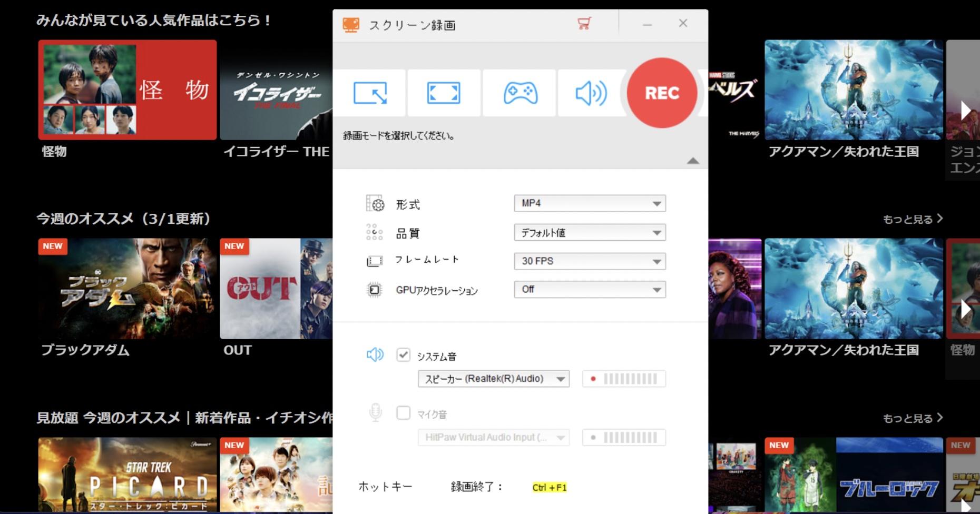The height and width of the screenshot is (514, 980).
Task: Close the screen recorder window
Action: [683, 23]
